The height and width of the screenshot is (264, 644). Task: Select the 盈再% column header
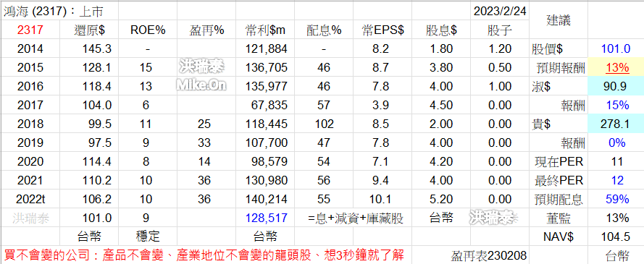(206, 30)
